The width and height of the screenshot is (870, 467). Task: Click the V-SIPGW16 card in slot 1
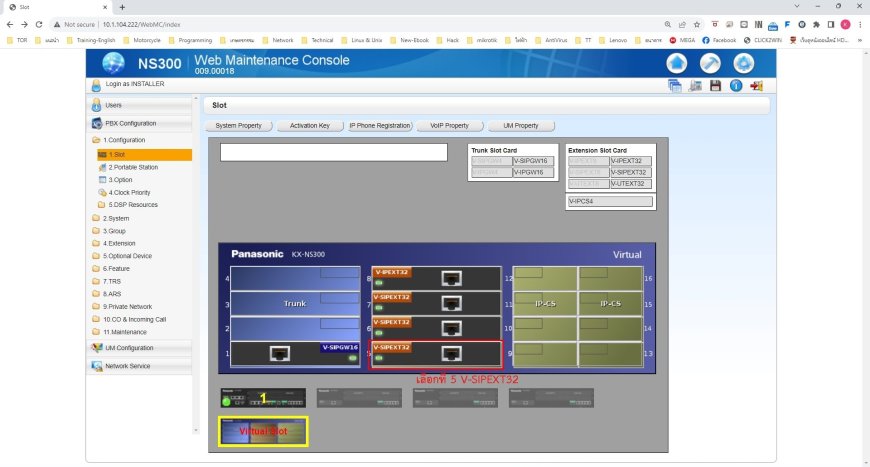pos(295,354)
